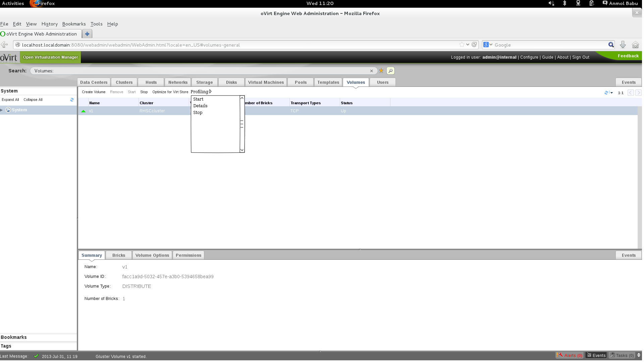Click Create Volume button
The height and width of the screenshot is (362, 644).
[x=94, y=92]
